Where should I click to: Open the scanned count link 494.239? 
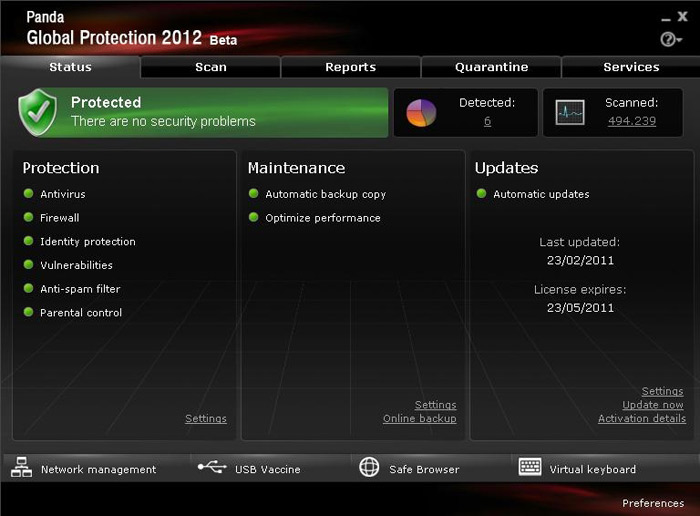coord(632,121)
